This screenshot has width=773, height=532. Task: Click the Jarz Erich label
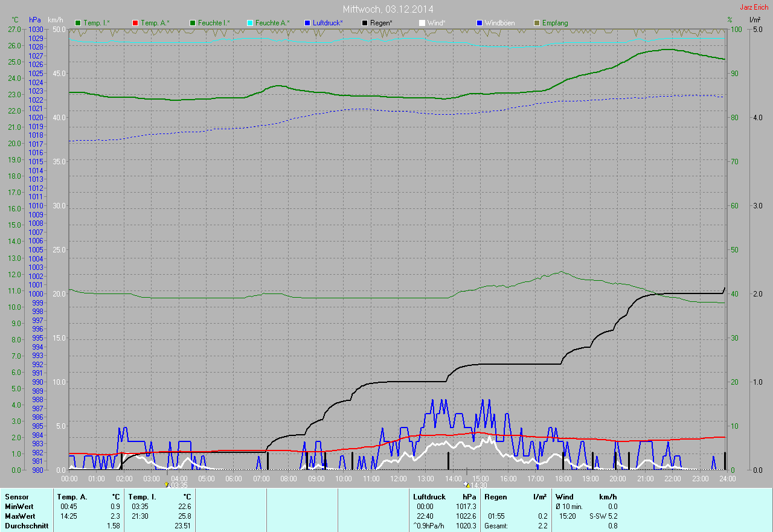click(x=754, y=7)
